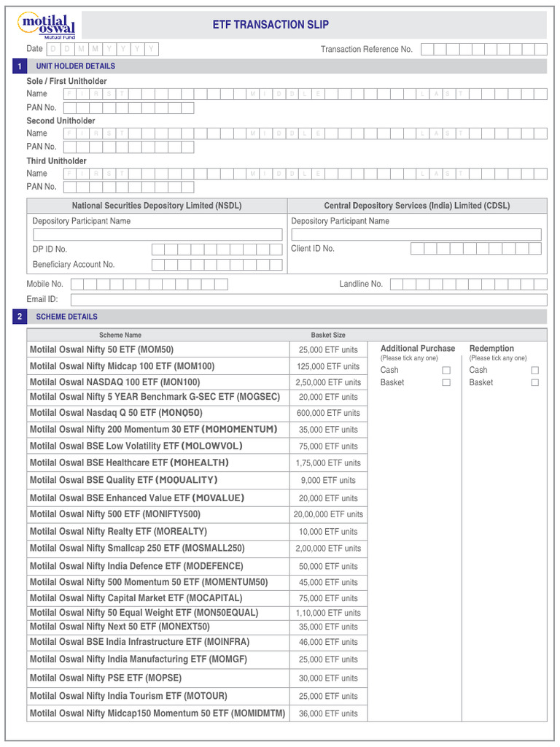
Task: Select the Nifty 50 Equal Weight ETF (MON50EQUAL) row
Action: 197,613
